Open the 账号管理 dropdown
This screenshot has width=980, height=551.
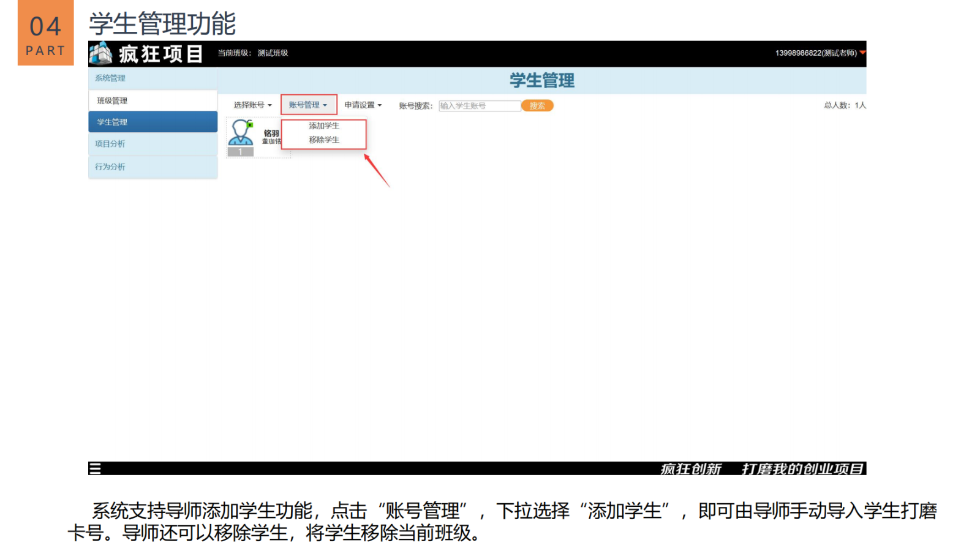308,105
